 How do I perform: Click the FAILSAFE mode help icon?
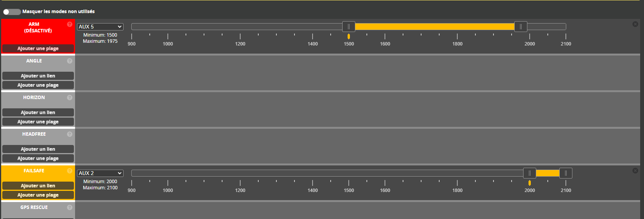tap(70, 171)
